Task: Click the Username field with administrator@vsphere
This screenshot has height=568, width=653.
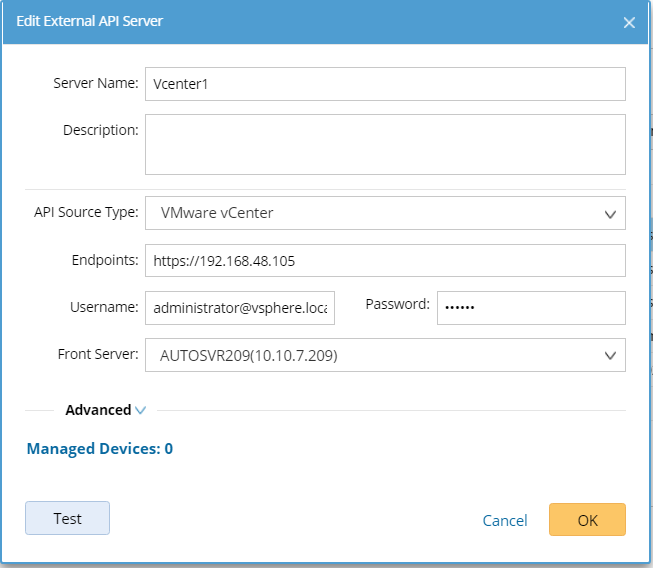Action: point(240,308)
